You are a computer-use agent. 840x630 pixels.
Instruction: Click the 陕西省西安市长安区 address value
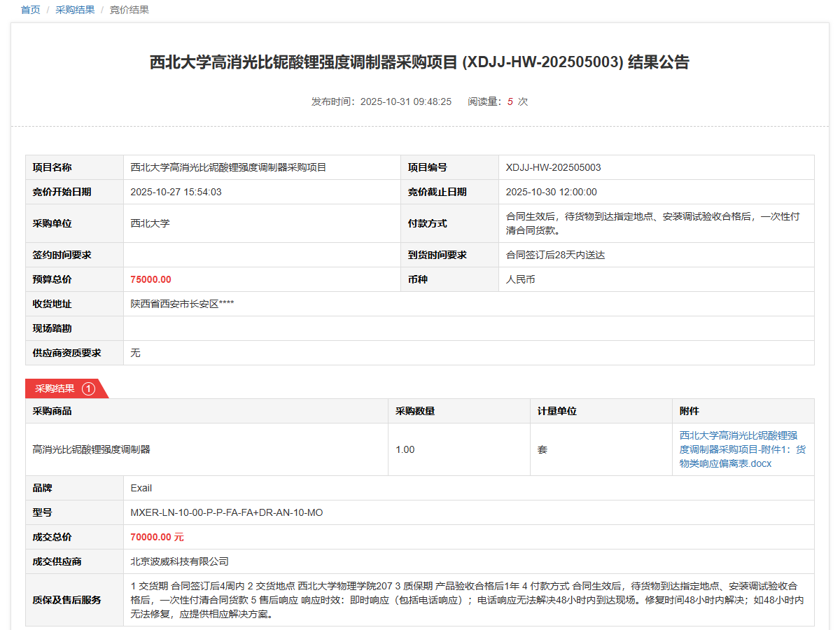[x=182, y=304]
